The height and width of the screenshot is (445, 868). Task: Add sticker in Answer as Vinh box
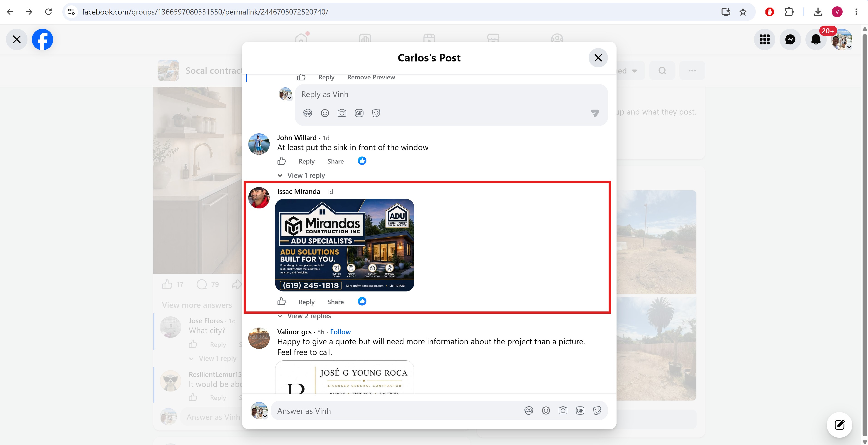597,411
